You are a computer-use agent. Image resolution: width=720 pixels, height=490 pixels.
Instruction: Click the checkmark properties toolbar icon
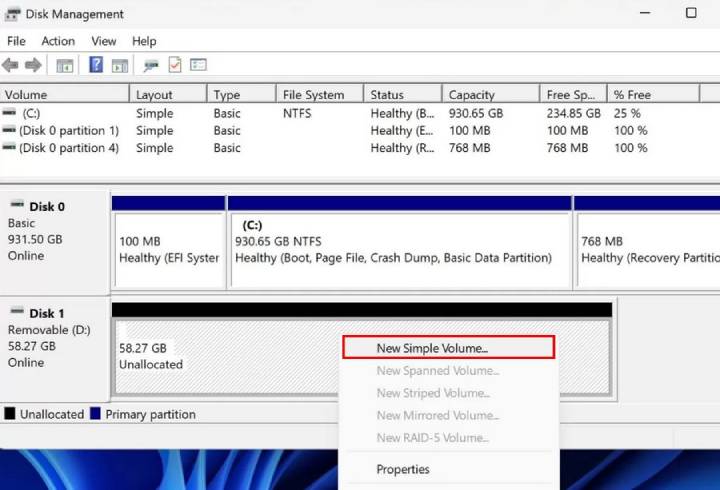click(x=175, y=65)
